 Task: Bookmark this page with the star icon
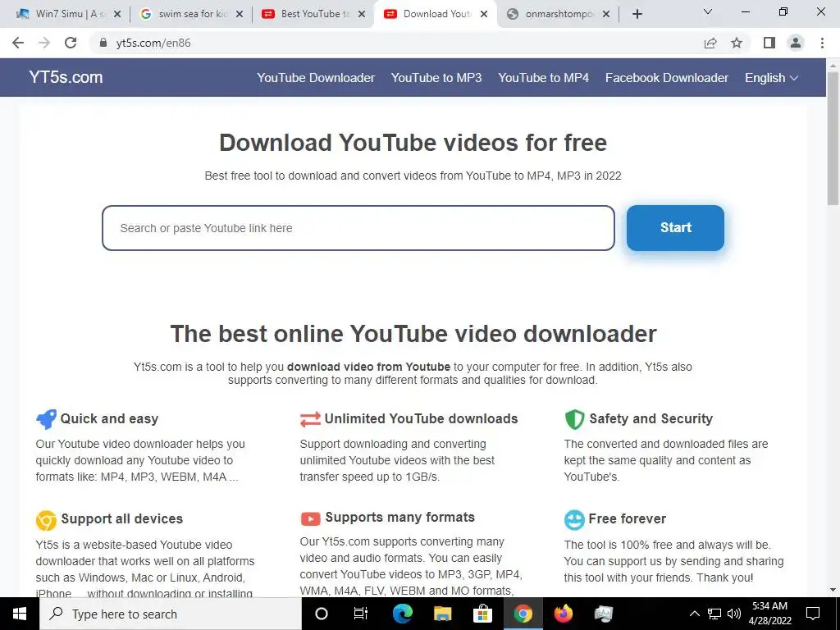tap(737, 43)
